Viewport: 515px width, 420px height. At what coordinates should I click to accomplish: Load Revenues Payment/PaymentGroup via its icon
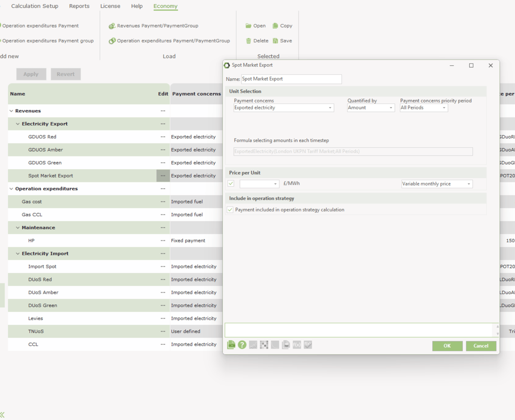[112, 26]
